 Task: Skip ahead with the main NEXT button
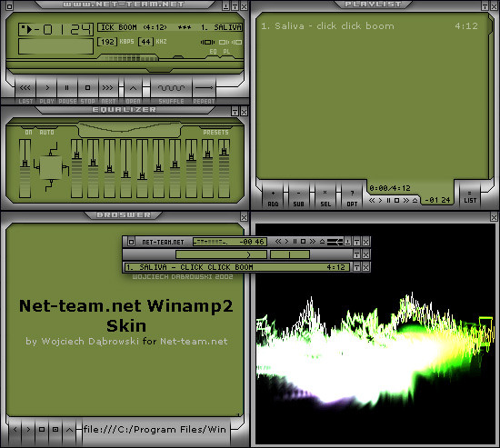108,87
